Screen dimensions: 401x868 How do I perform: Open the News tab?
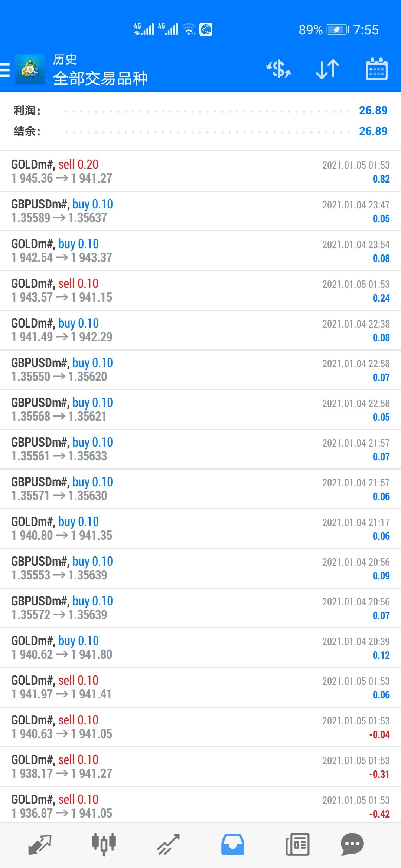(x=297, y=845)
